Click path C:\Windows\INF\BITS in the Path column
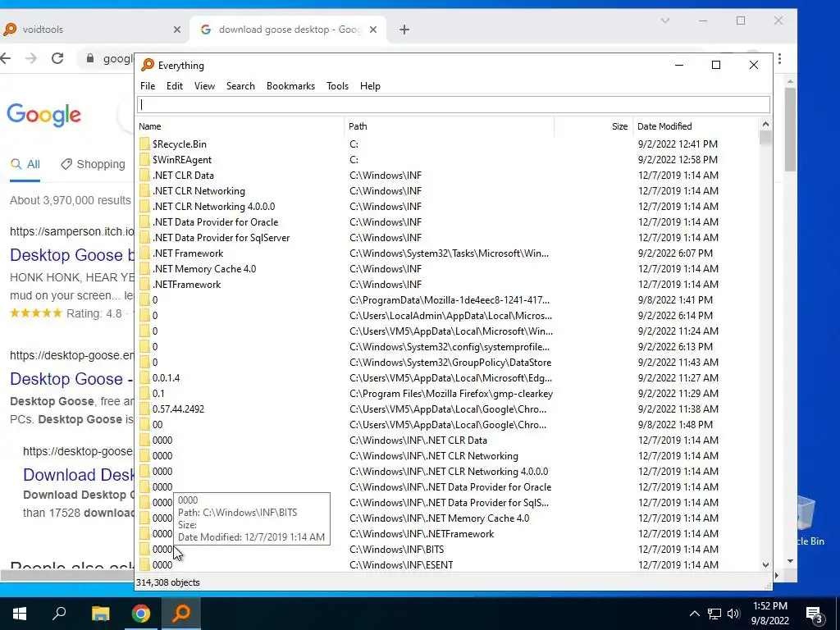This screenshot has height=630, width=840. 396,550
